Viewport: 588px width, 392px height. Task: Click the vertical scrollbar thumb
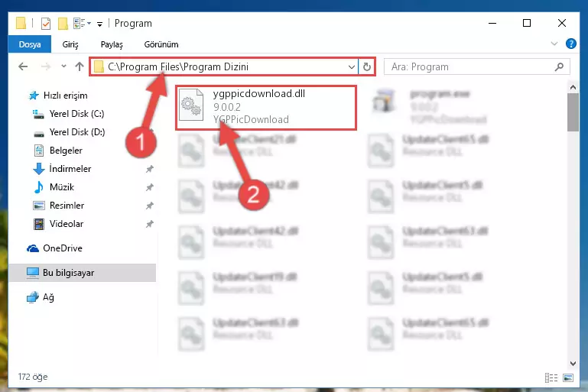tap(573, 112)
